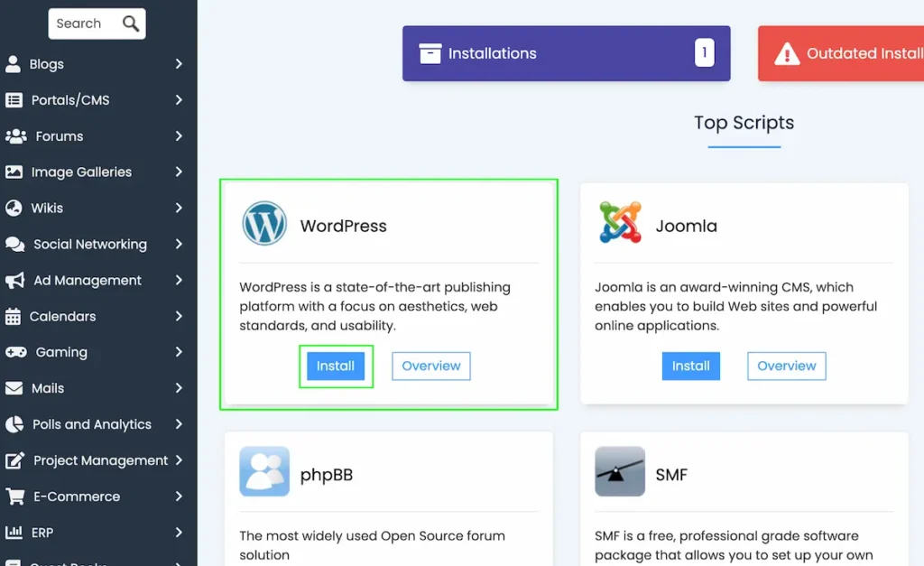The width and height of the screenshot is (924, 566).
Task: Click the phpBB title text
Action: 327,475
